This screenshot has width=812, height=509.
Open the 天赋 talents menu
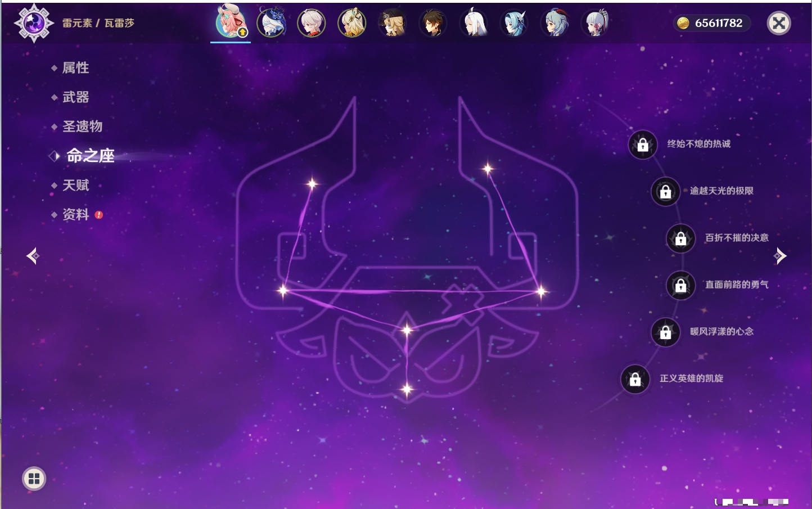click(75, 185)
